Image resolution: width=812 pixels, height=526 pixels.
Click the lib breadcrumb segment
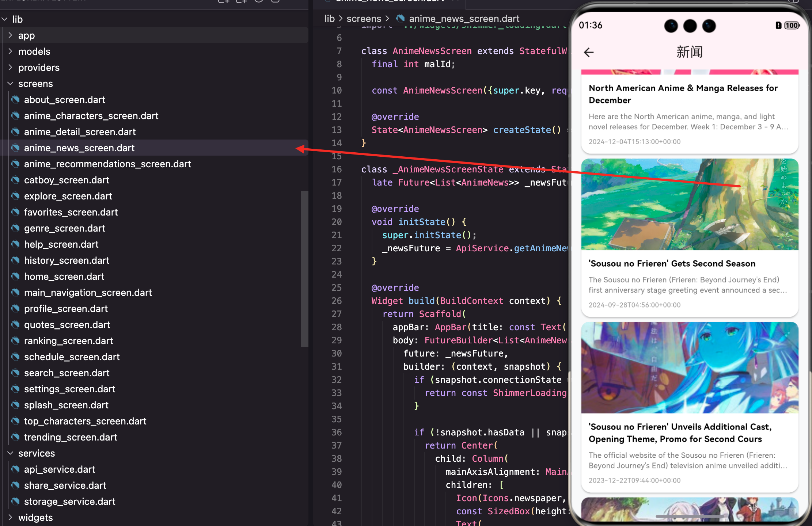pos(329,18)
